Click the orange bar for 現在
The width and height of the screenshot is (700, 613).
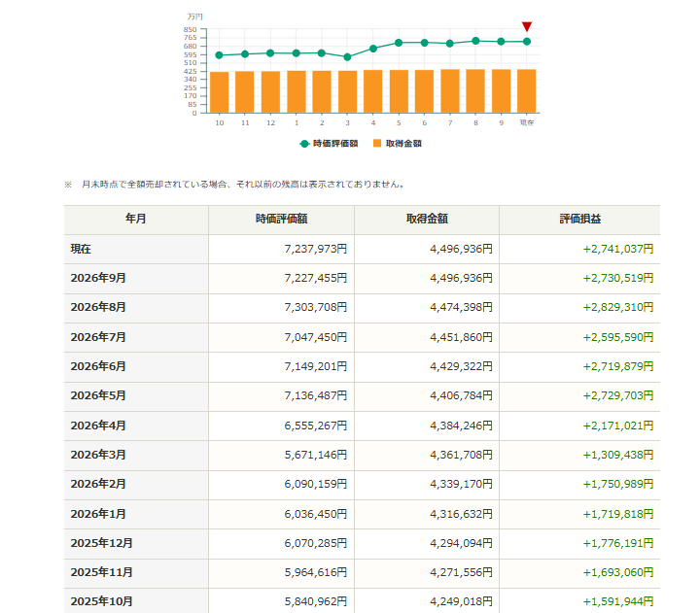[x=527, y=91]
